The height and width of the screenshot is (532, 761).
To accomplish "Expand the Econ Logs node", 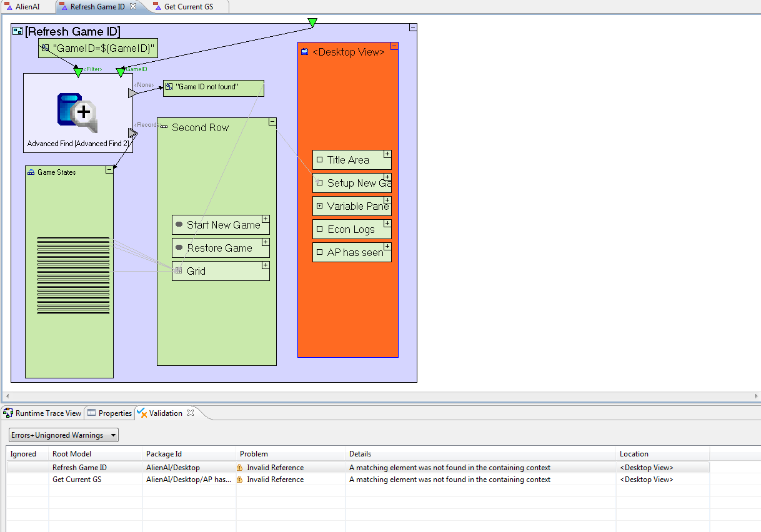I will pyautogui.click(x=387, y=223).
